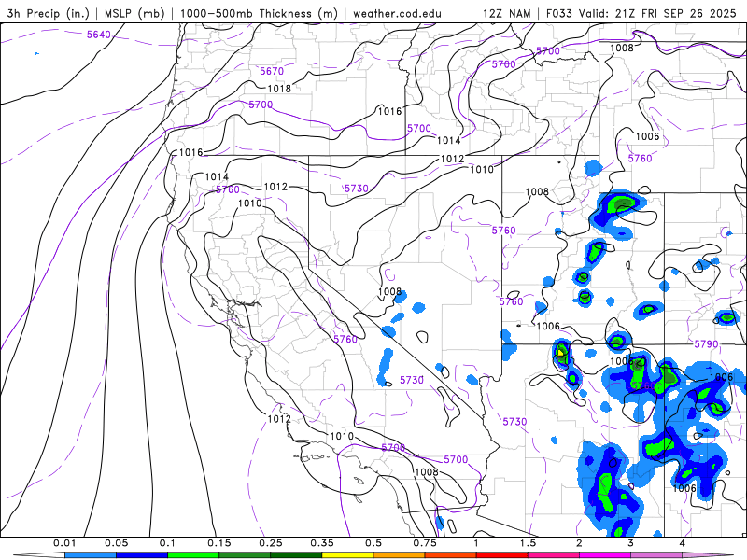Click the legend value 2
This screenshot has height=560, width=747.
point(579,543)
